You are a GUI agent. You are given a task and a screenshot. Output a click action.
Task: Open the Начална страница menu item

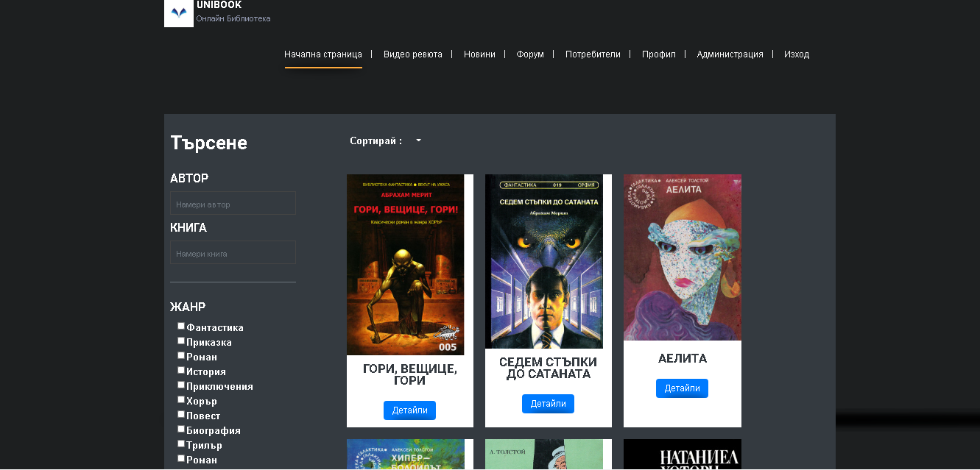click(323, 54)
